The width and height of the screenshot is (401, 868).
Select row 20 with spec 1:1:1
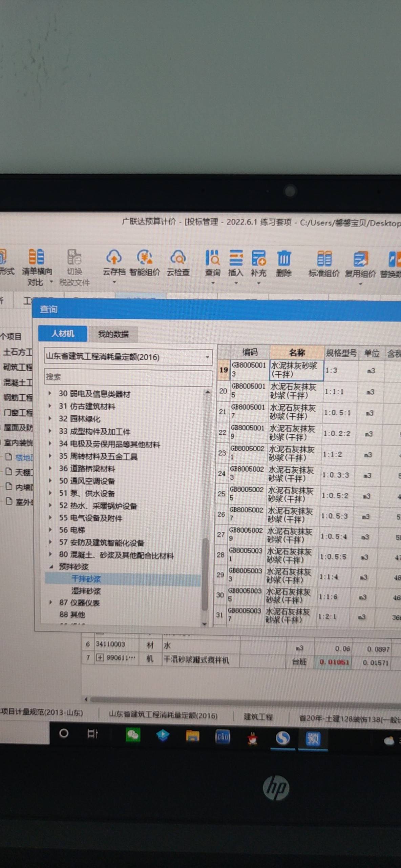tap(309, 391)
